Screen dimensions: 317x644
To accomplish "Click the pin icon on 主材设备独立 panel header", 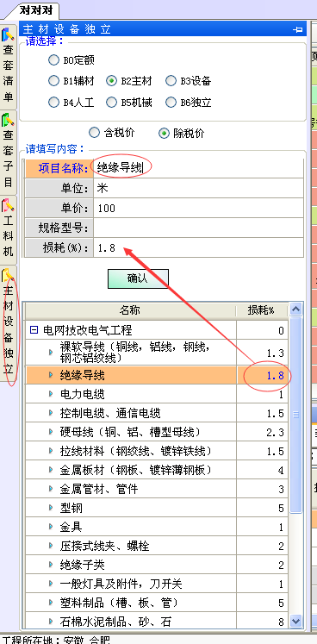I will pos(297,29).
